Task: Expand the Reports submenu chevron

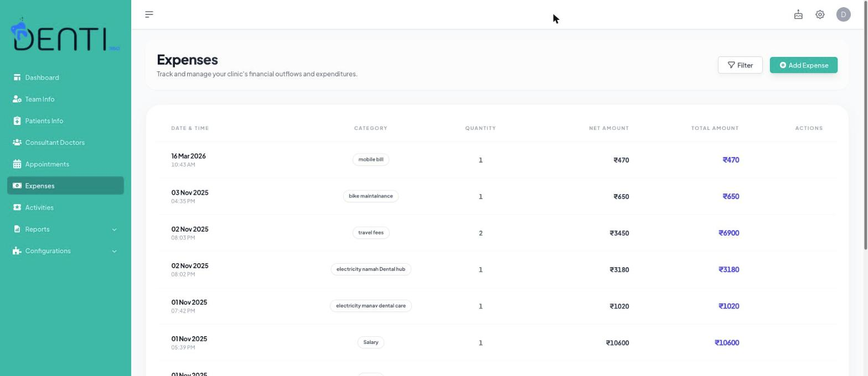Action: tap(115, 229)
